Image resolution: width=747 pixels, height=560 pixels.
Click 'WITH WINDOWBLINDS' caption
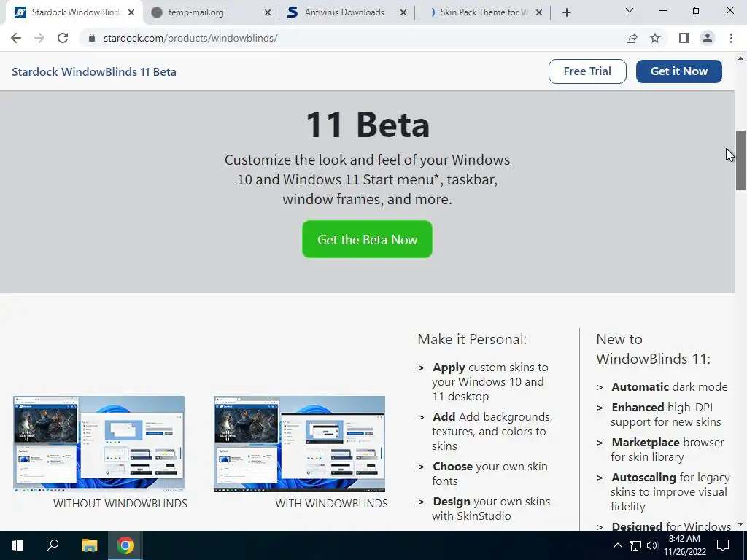tap(332, 504)
